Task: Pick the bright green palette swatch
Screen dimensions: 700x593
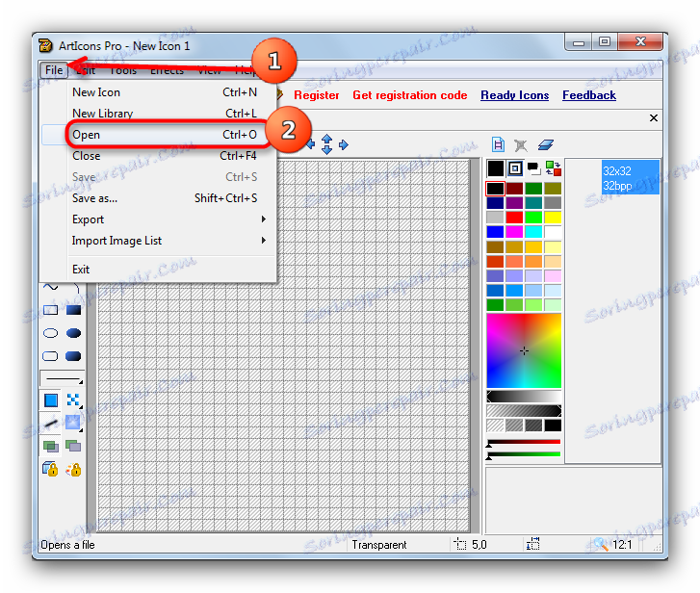Action: pos(533,218)
